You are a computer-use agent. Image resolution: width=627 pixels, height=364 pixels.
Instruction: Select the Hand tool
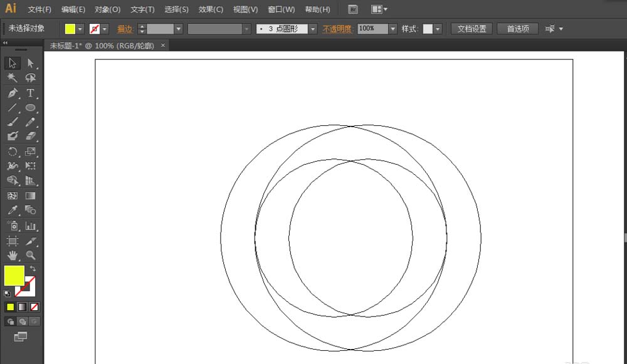click(x=13, y=255)
